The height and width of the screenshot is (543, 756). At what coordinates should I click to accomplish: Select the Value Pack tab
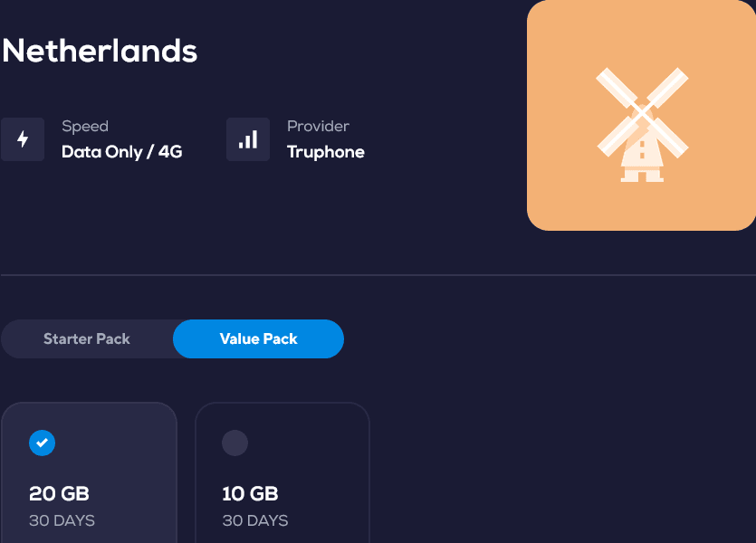259,339
